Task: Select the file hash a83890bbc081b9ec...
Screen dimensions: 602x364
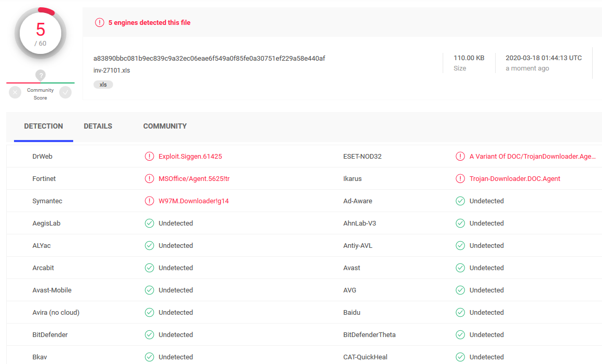Action: 209,58
